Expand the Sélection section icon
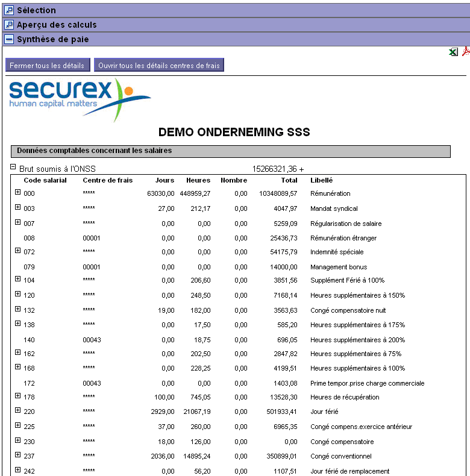The image size is (470, 476). 9,10
